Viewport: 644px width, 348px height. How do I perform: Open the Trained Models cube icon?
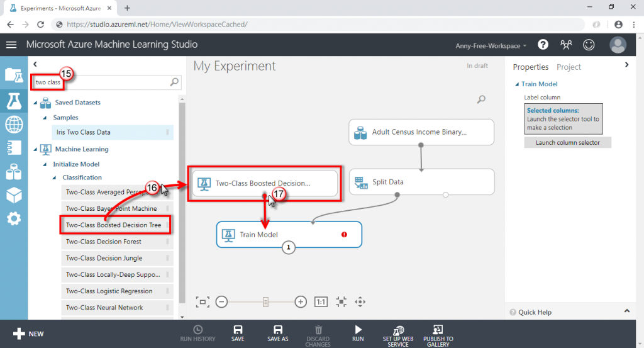pos(14,195)
